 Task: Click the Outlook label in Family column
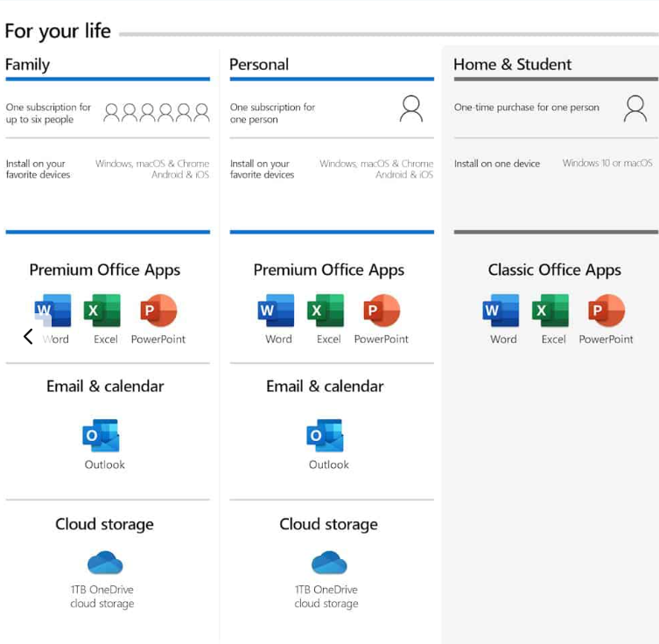[105, 465]
